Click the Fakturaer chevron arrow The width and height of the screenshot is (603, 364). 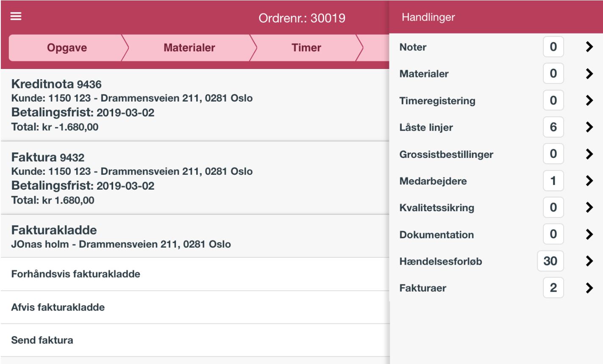point(589,288)
